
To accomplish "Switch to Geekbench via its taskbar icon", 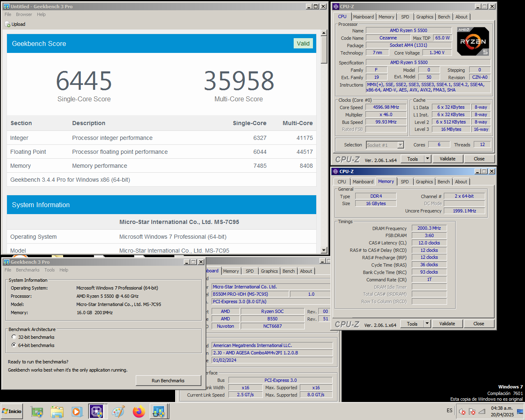I will coord(158,411).
